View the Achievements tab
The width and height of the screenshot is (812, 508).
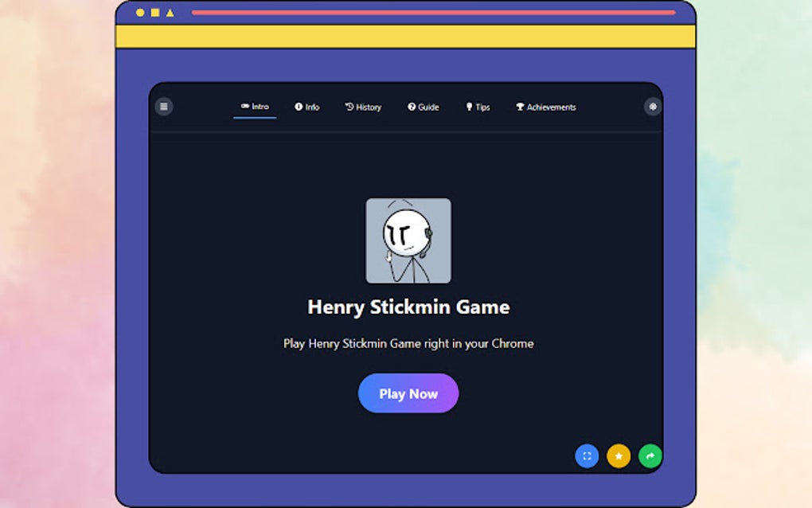pos(546,107)
